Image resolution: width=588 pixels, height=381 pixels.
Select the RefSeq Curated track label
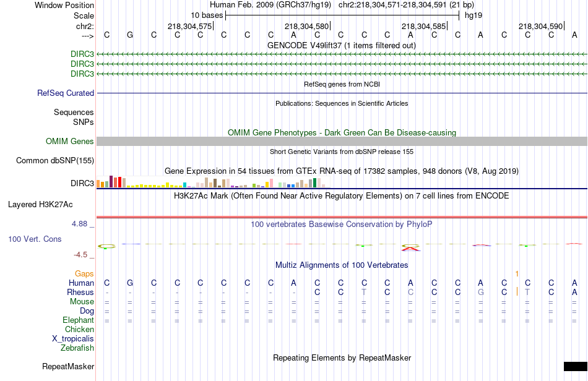pyautogui.click(x=66, y=93)
